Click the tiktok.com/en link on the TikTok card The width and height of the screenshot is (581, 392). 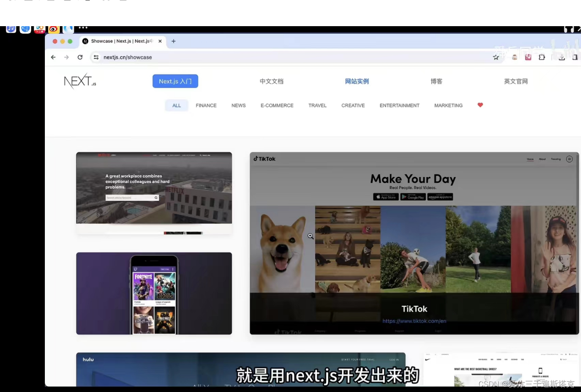pos(414,321)
